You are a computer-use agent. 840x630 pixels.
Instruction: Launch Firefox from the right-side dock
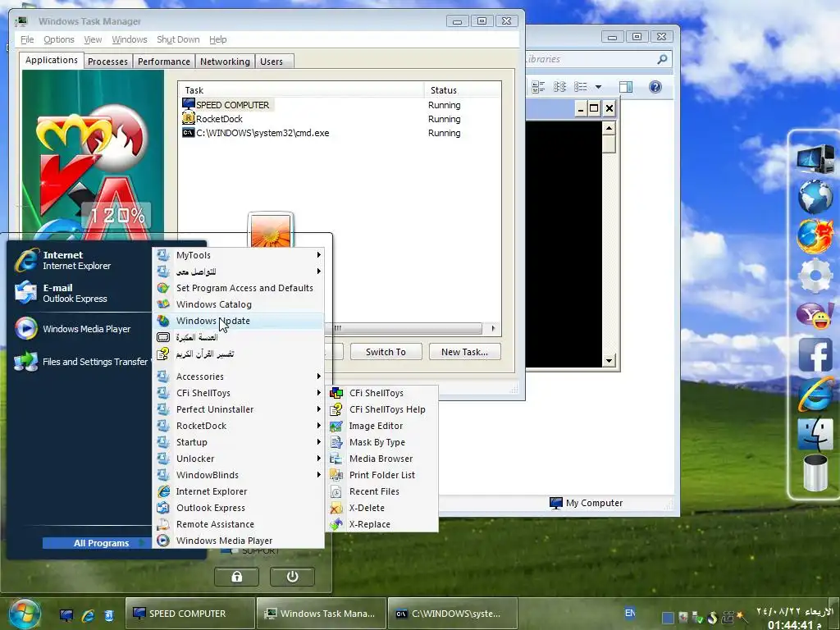[815, 236]
